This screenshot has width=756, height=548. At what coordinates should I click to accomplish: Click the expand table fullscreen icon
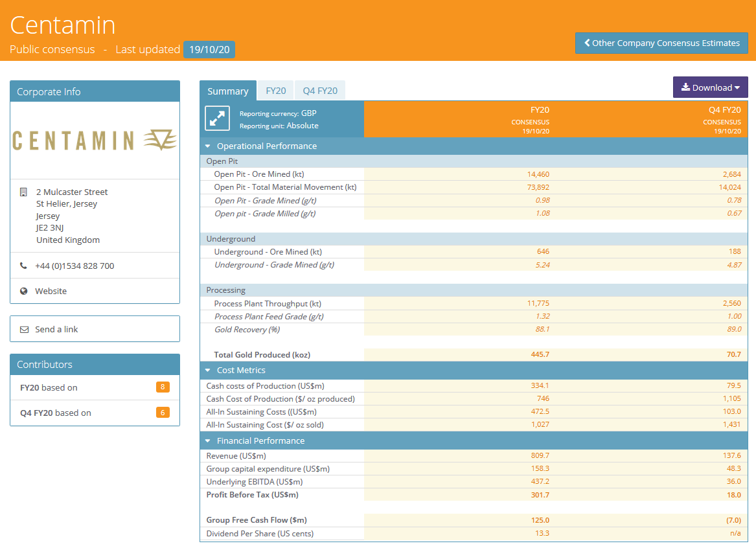point(217,119)
